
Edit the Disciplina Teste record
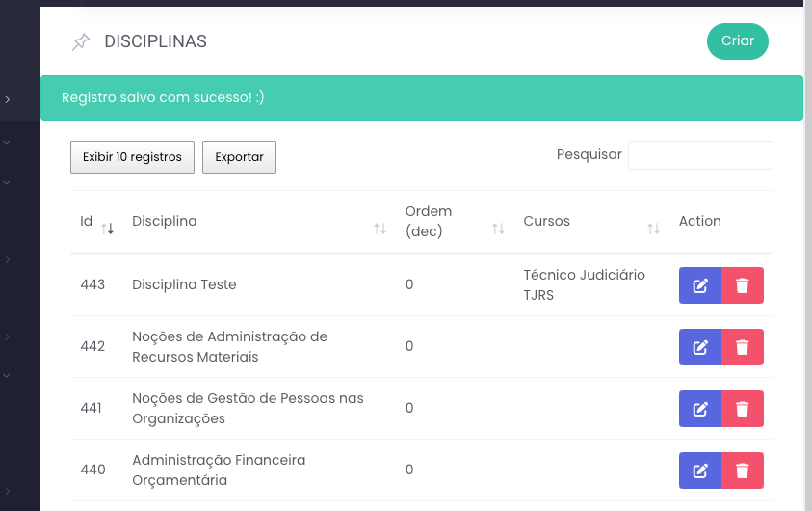[700, 285]
